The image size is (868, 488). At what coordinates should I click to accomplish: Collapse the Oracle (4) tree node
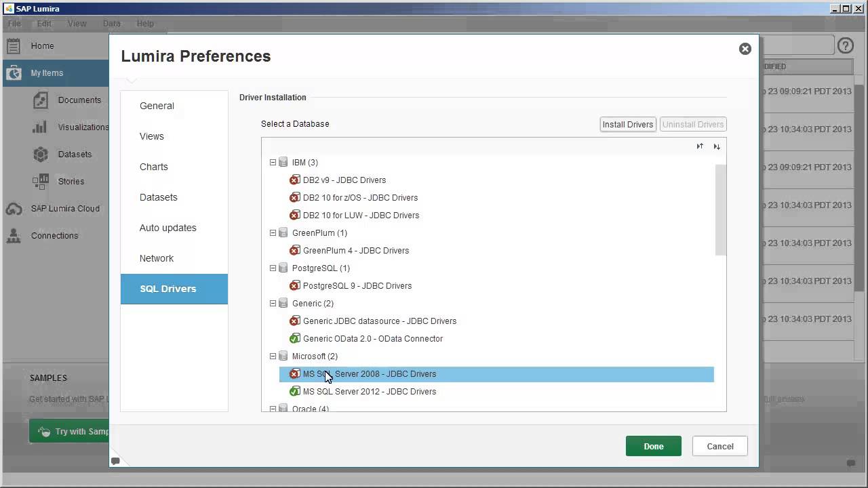(273, 409)
